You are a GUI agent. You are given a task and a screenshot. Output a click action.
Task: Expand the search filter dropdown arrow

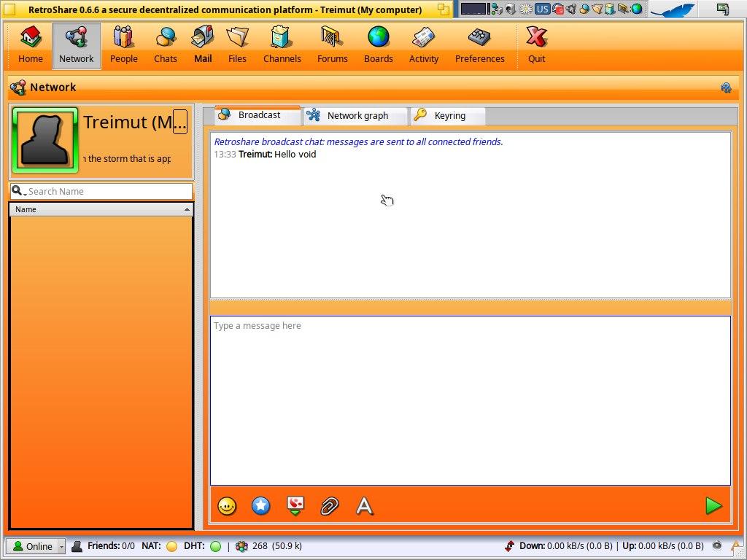[19, 192]
